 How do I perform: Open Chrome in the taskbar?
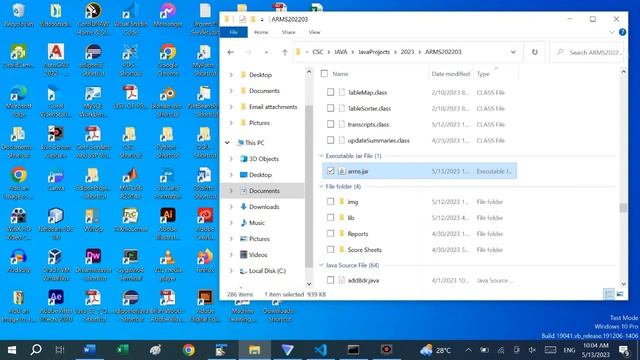(x=189, y=350)
